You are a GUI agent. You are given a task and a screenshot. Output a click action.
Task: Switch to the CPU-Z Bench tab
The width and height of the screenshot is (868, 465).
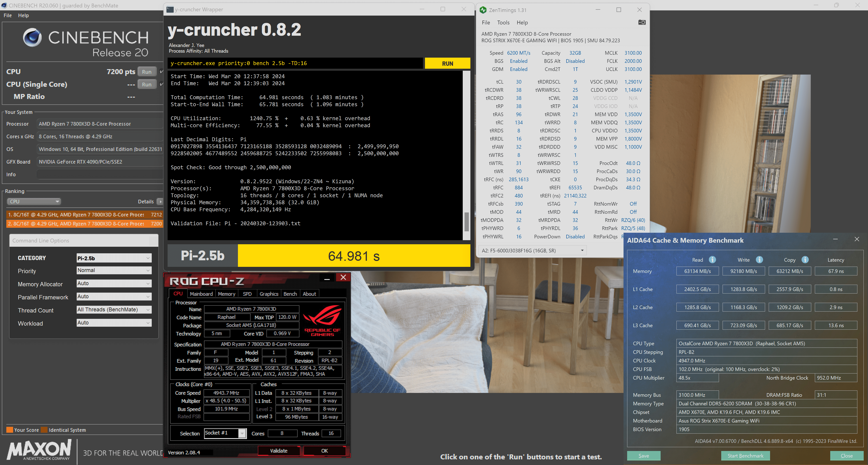290,294
